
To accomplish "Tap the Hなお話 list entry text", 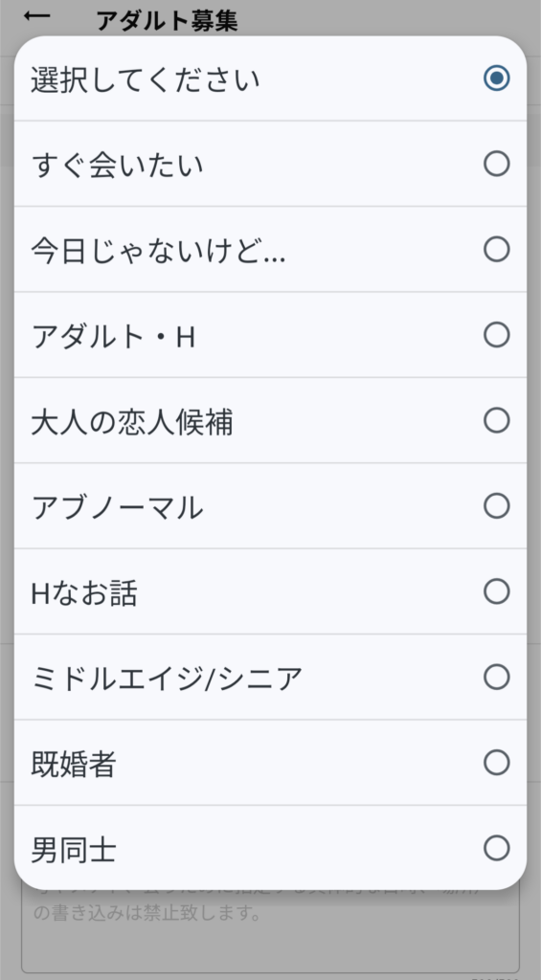I will 84,593.
